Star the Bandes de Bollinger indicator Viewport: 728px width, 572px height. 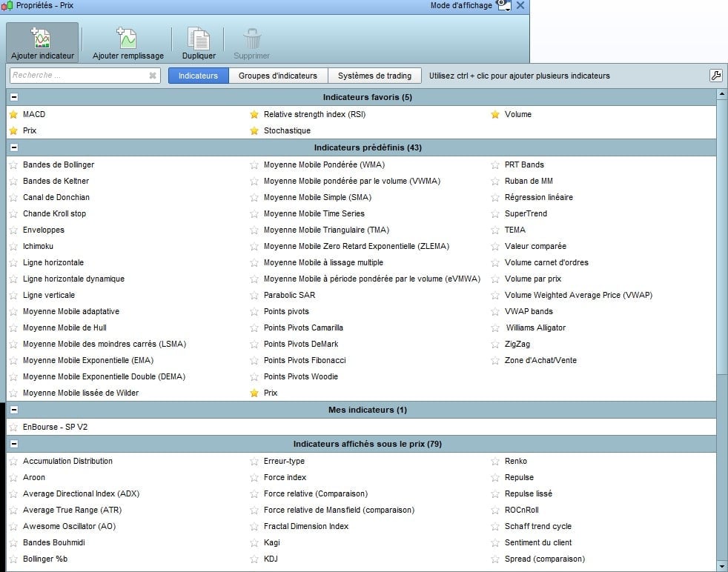13,164
